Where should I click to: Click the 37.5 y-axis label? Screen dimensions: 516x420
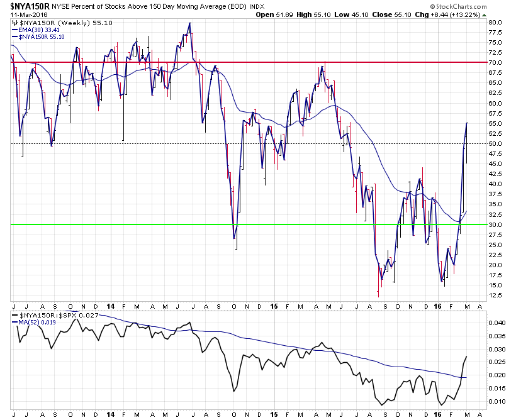pyautogui.click(x=495, y=194)
